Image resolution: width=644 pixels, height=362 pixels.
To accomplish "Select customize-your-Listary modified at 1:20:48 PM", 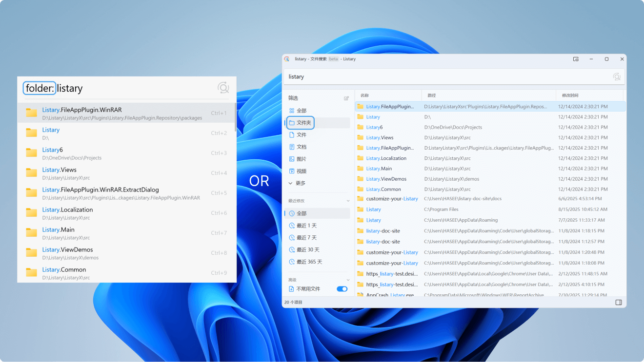I will point(490,252).
